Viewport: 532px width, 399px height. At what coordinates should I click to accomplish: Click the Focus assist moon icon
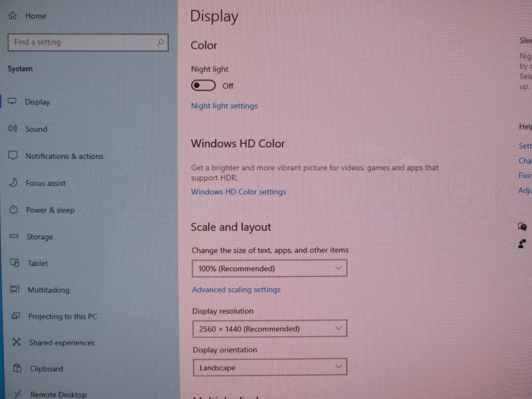(13, 182)
